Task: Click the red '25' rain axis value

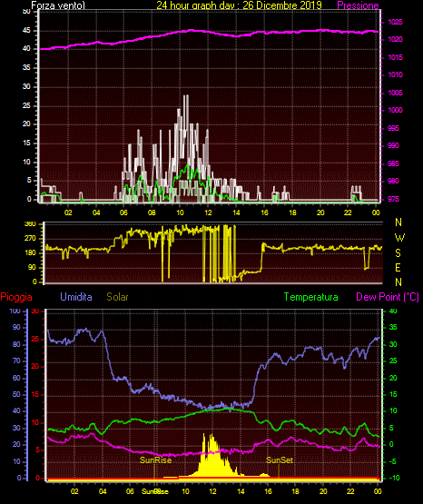Action: click(35, 339)
